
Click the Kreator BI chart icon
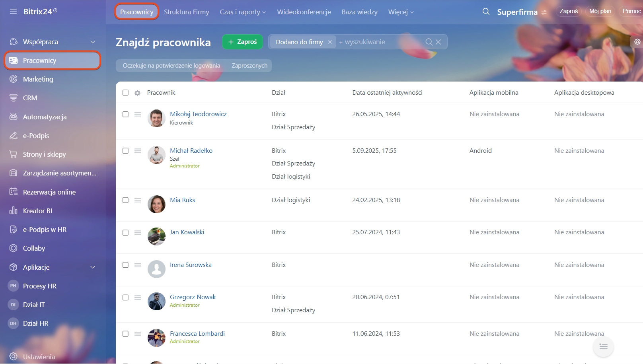(14, 211)
